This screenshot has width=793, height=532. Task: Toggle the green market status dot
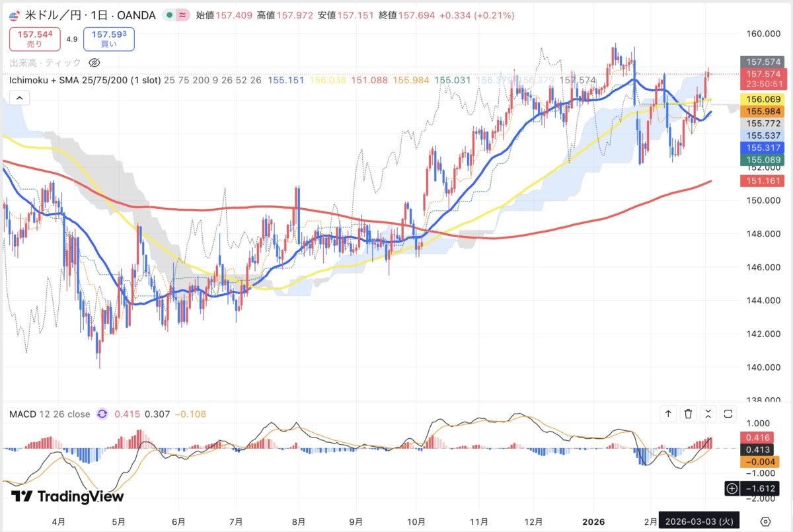coord(170,15)
